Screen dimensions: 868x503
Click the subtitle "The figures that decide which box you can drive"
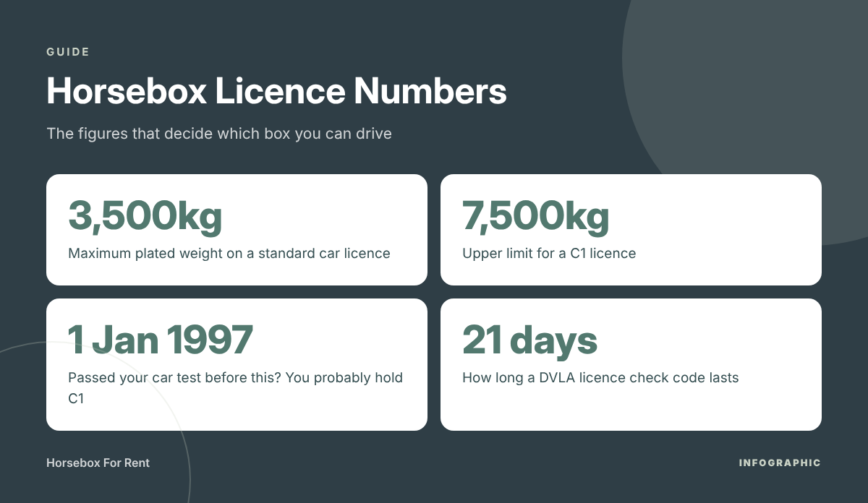(219, 134)
